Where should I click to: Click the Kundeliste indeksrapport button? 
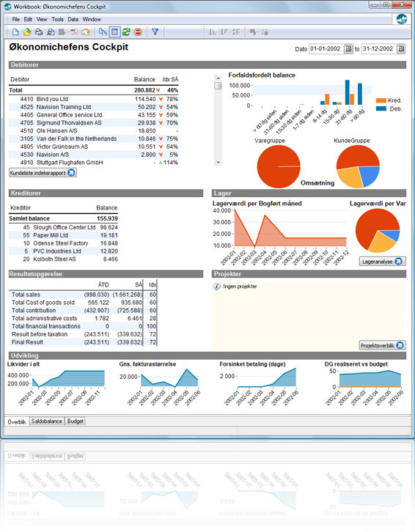[x=43, y=173]
